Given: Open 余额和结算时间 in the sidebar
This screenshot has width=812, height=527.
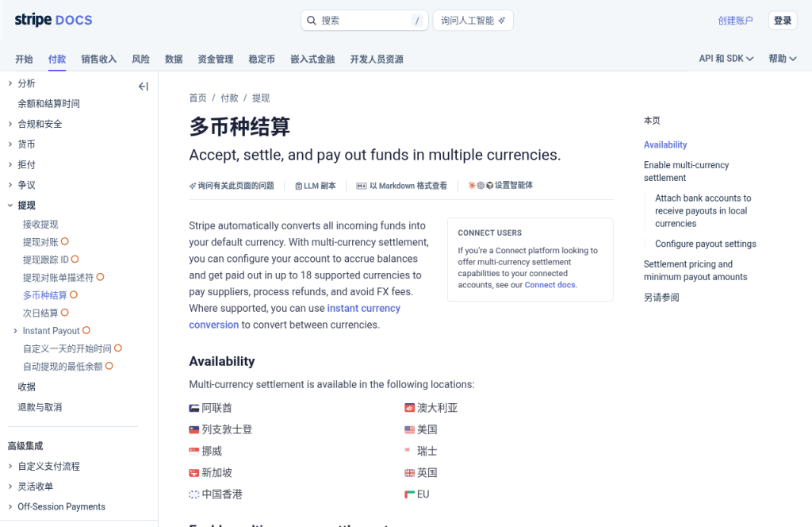Looking at the screenshot, I should (x=48, y=104).
